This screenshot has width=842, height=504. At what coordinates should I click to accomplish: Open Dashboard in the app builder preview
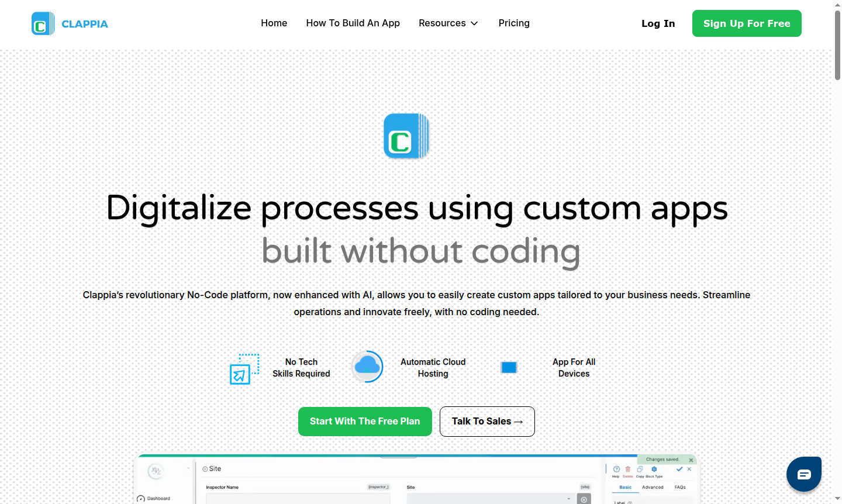click(157, 499)
